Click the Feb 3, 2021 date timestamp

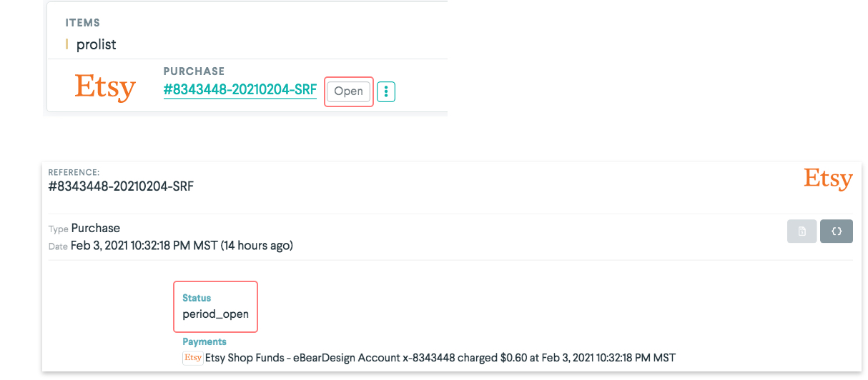(182, 246)
